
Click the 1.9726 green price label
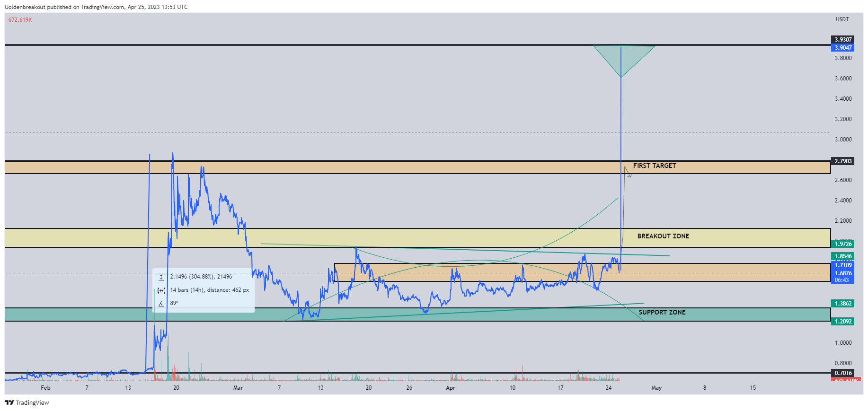point(843,244)
